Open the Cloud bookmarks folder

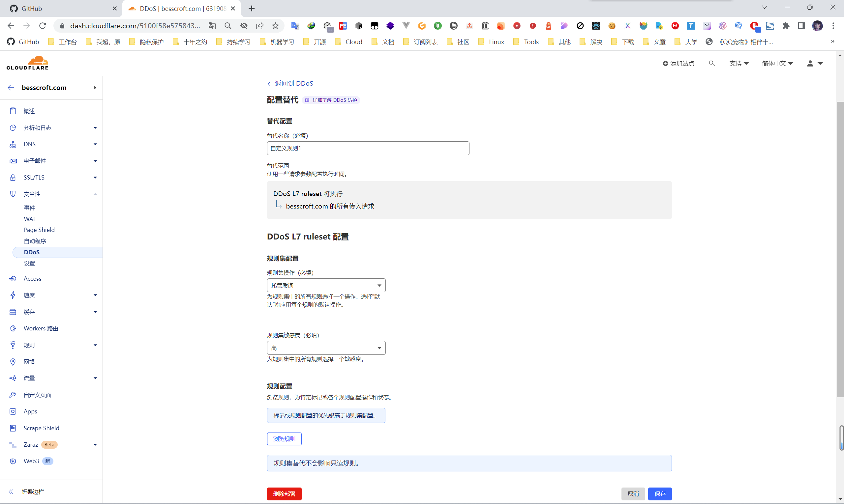pyautogui.click(x=349, y=42)
